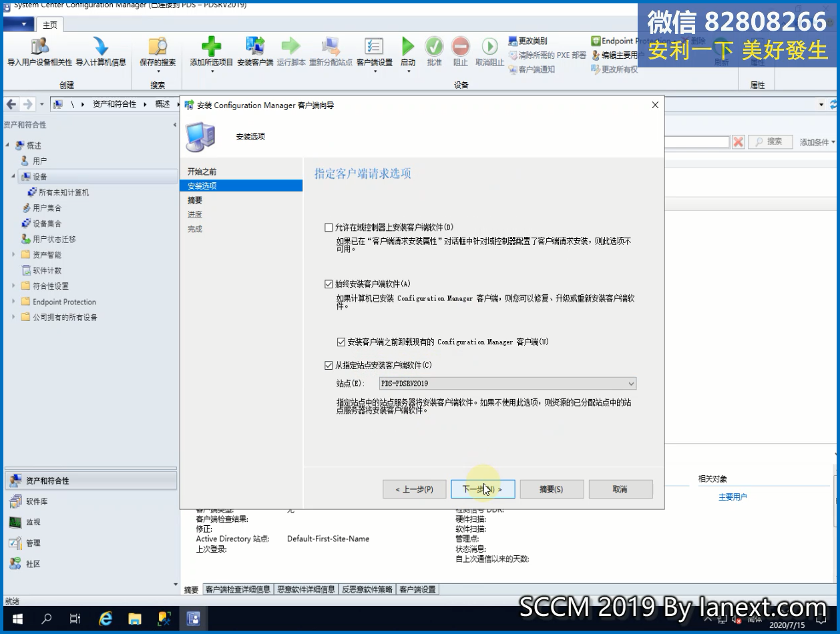Click Primary User link (主要用户)
The width and height of the screenshot is (840, 634).
[732, 497]
